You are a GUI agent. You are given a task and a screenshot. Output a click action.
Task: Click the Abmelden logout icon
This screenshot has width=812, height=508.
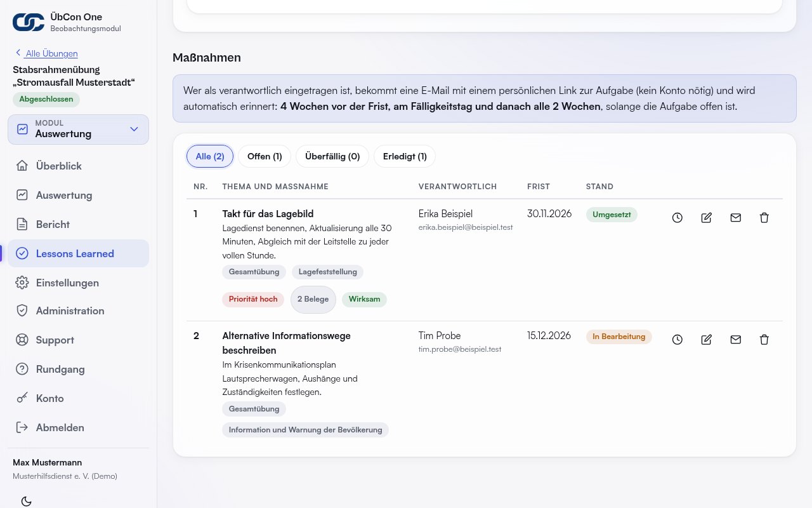pyautogui.click(x=22, y=427)
